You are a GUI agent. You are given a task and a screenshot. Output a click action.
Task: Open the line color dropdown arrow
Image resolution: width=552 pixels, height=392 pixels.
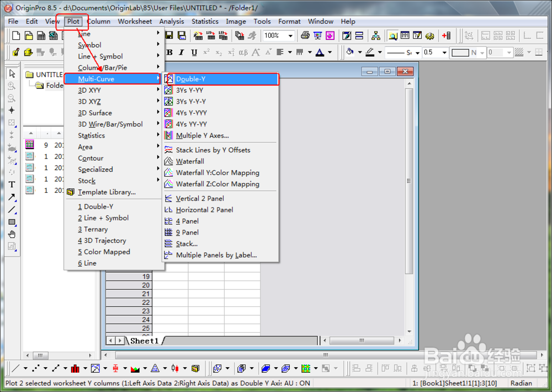(380, 52)
